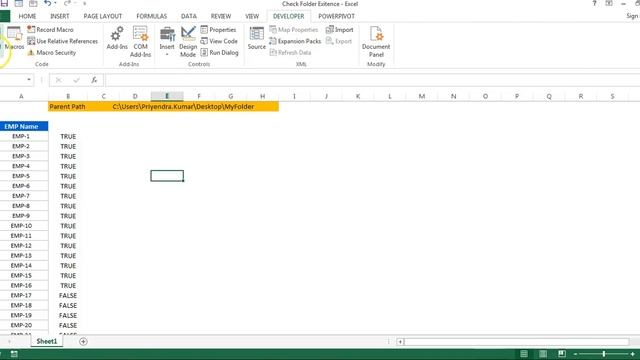Switch to Normal view
This screenshot has height=360, width=640.
point(524,354)
